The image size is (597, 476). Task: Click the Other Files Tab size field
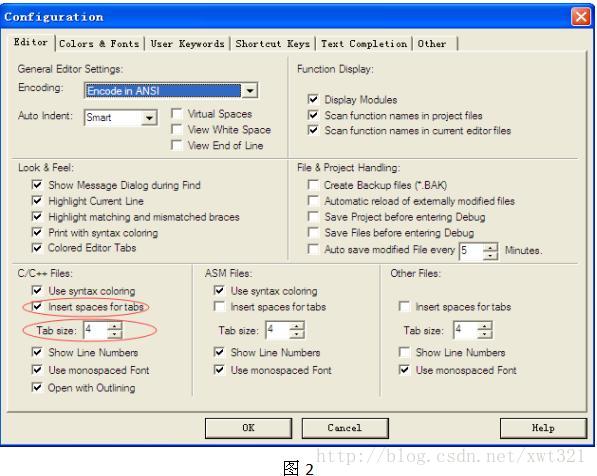[465, 330]
